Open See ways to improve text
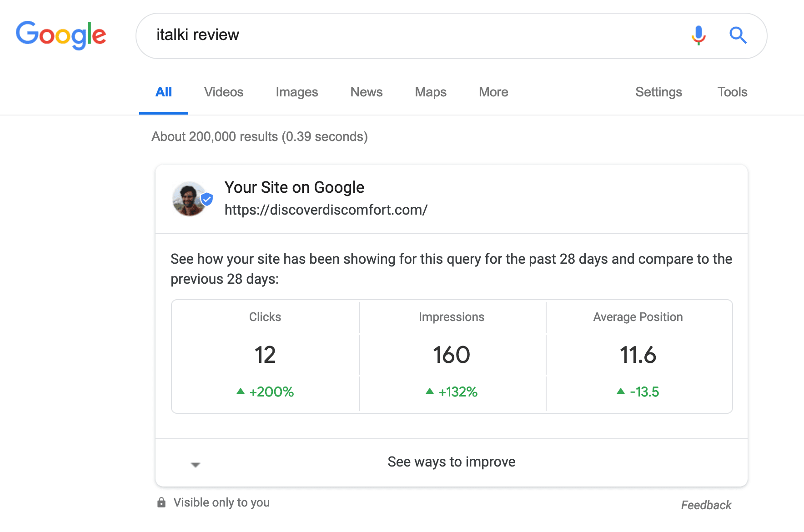Image resolution: width=804 pixels, height=532 pixels. pyautogui.click(x=452, y=462)
